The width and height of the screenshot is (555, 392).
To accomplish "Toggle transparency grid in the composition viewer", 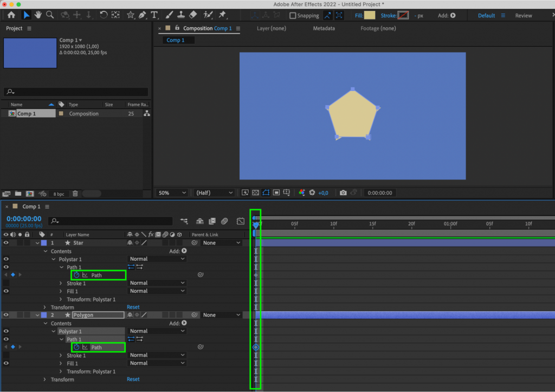I will tap(255, 192).
